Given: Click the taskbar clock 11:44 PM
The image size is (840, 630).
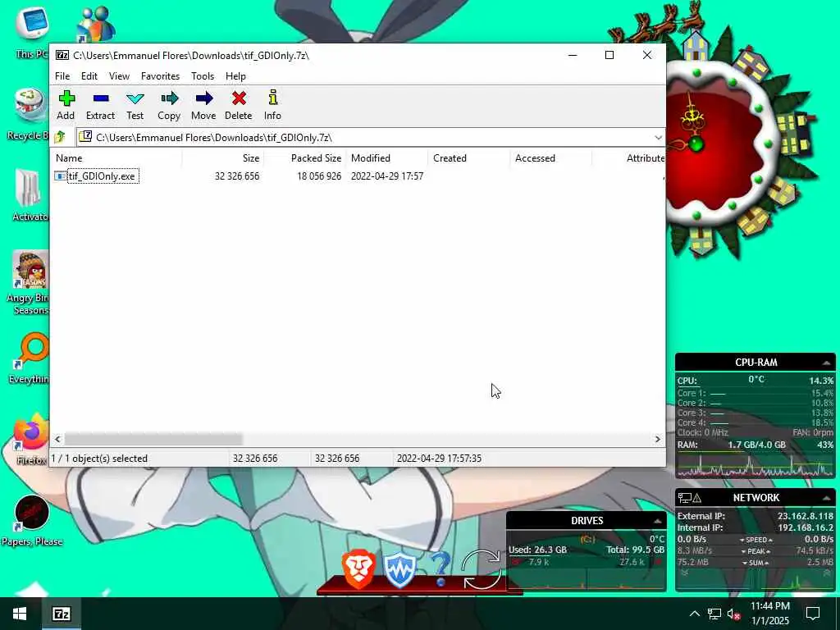Looking at the screenshot, I should click(769, 606).
